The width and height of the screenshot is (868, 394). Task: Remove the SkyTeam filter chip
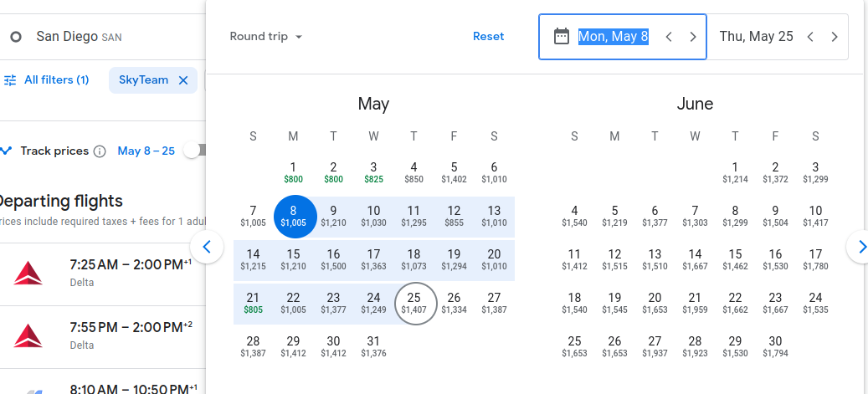tap(183, 80)
